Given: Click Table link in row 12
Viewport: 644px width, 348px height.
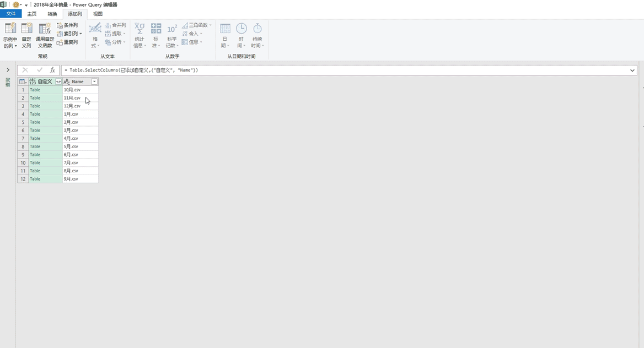Looking at the screenshot, I should 35,179.
